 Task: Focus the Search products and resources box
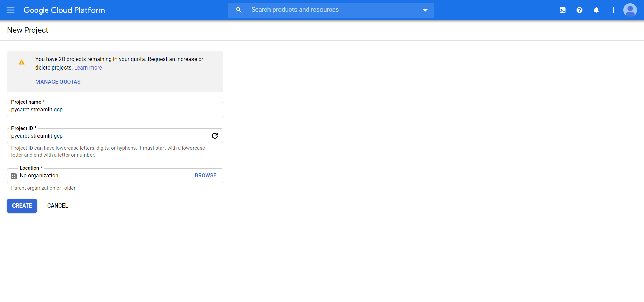(x=330, y=10)
